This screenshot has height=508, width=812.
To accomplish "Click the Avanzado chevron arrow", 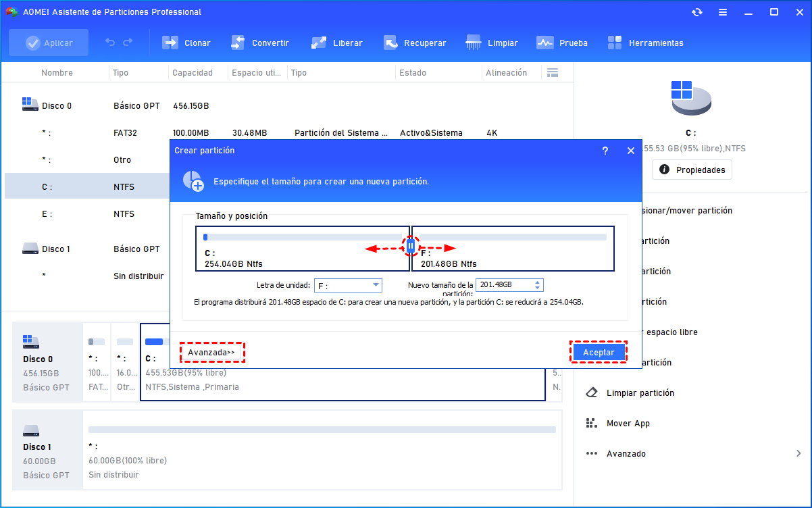I will pyautogui.click(x=798, y=453).
